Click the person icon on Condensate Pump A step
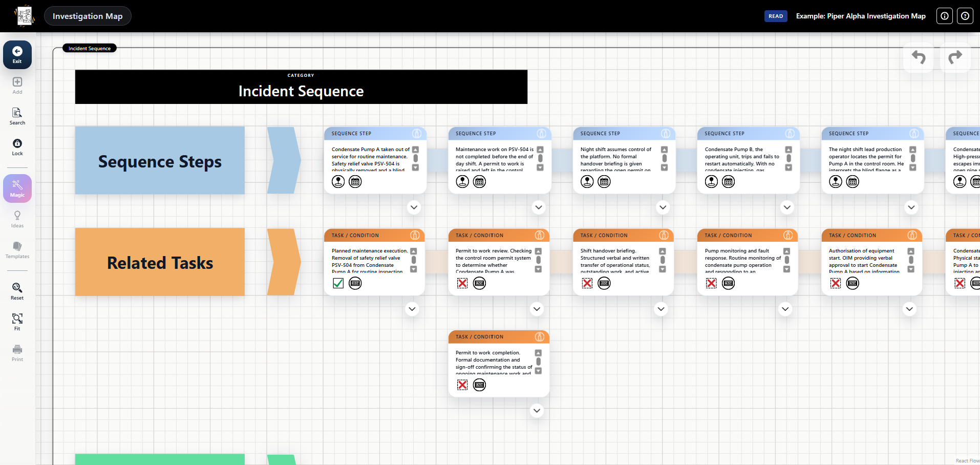This screenshot has height=465, width=980. [x=338, y=181]
